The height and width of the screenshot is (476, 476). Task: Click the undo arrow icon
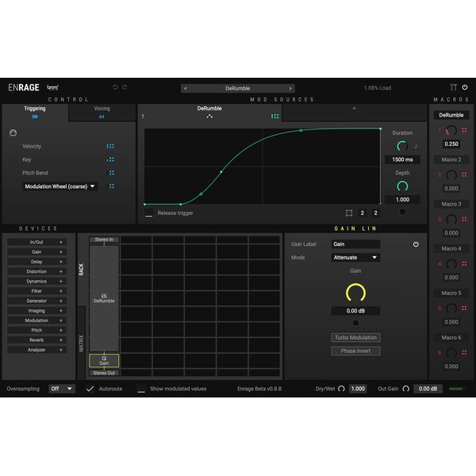click(115, 87)
